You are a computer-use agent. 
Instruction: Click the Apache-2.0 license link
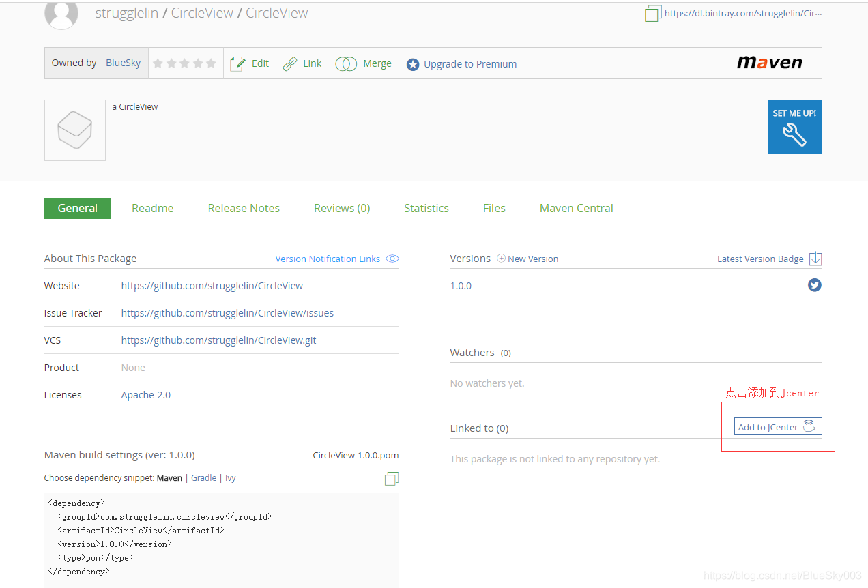pos(146,395)
